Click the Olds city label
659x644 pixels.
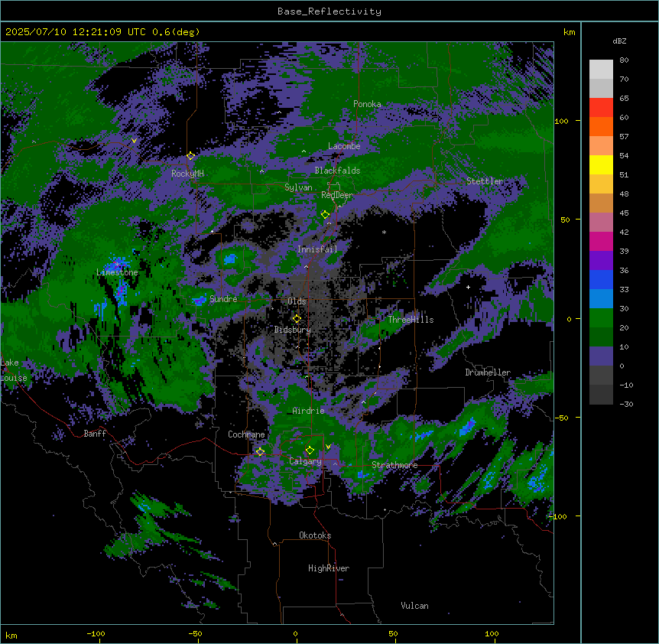coord(297,301)
